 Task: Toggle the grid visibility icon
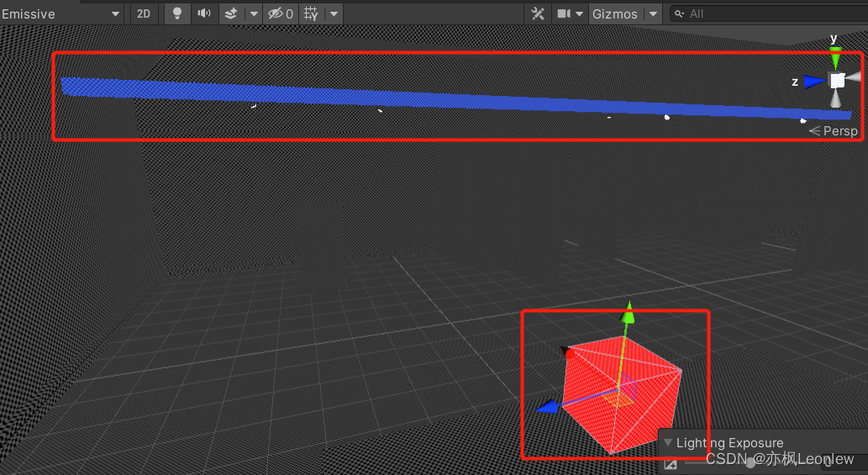coord(311,13)
